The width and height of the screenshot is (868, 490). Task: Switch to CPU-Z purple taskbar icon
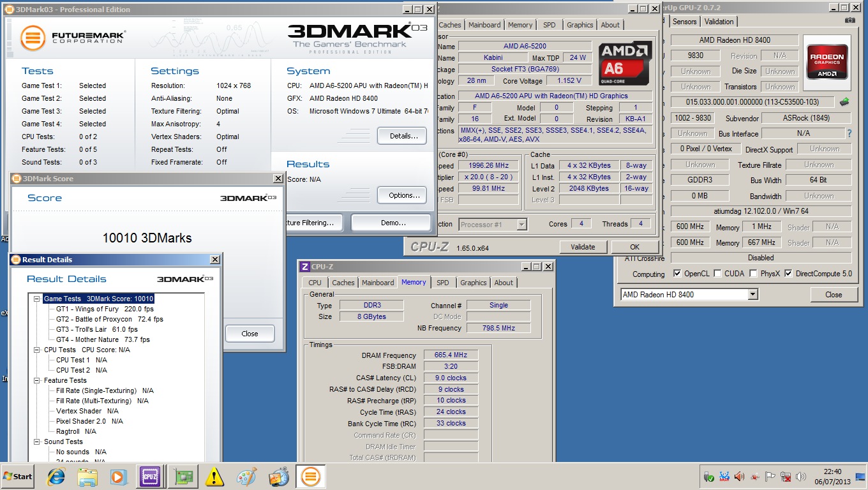click(x=151, y=476)
